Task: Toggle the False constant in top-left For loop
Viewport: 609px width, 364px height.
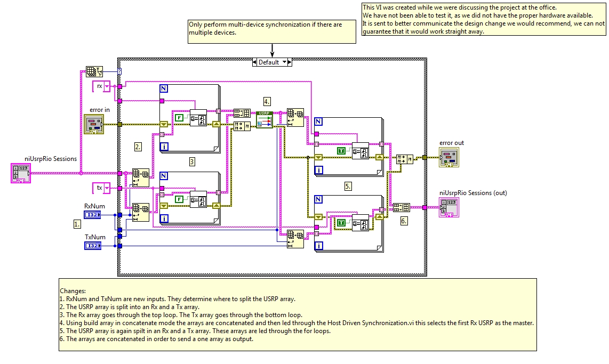Action: pos(180,118)
